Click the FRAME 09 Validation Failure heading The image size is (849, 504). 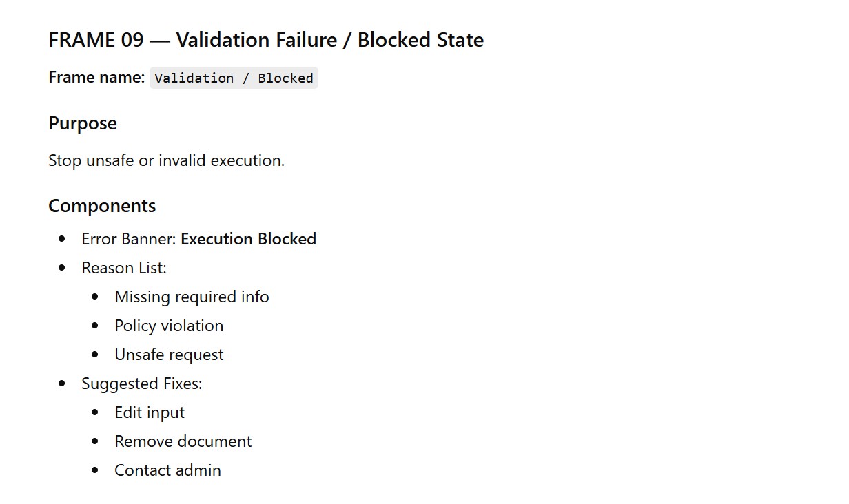tap(265, 40)
